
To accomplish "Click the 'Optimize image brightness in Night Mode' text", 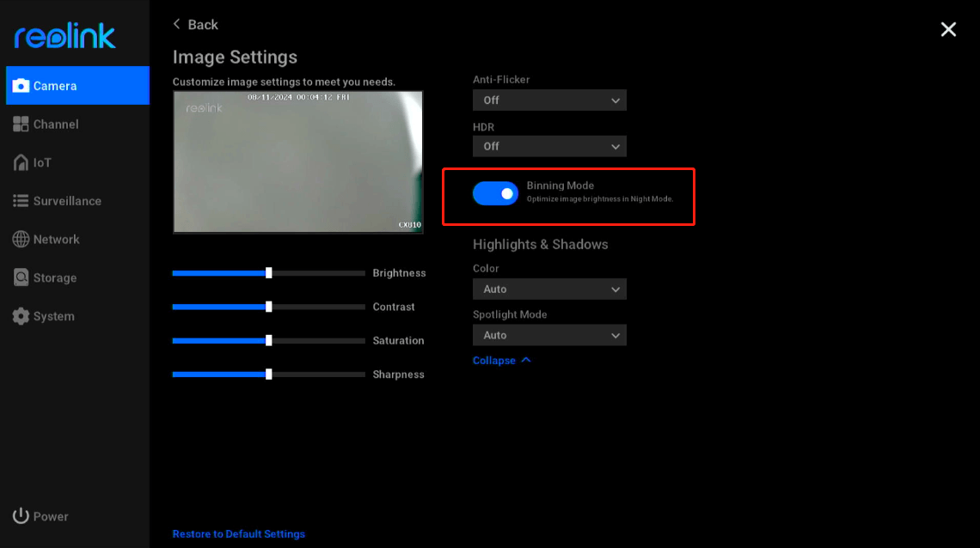I will click(x=600, y=199).
